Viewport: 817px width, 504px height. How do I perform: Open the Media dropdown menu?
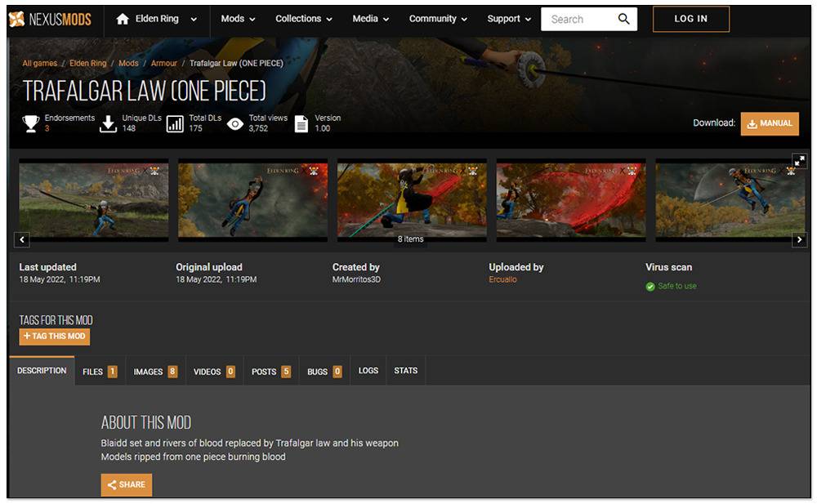[370, 19]
